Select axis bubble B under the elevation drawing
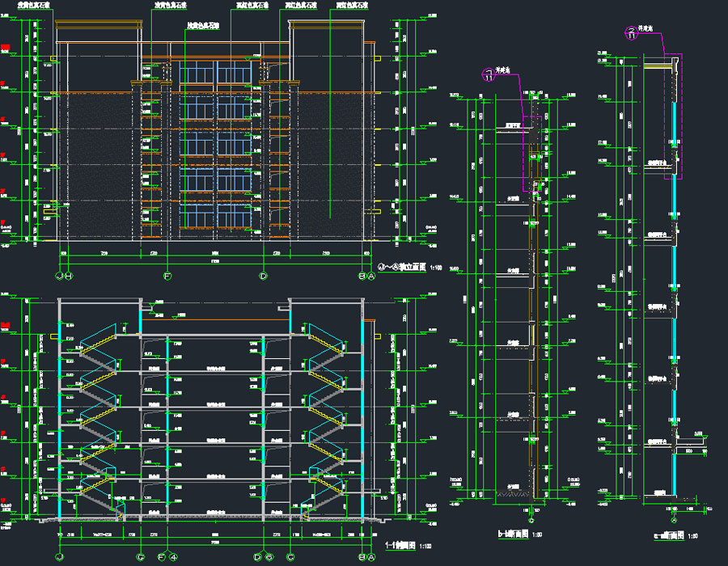 tap(362, 276)
